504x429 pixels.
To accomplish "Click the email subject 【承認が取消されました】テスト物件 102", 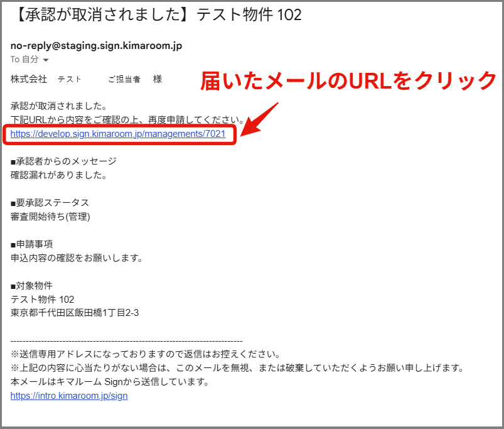I will click(x=157, y=15).
